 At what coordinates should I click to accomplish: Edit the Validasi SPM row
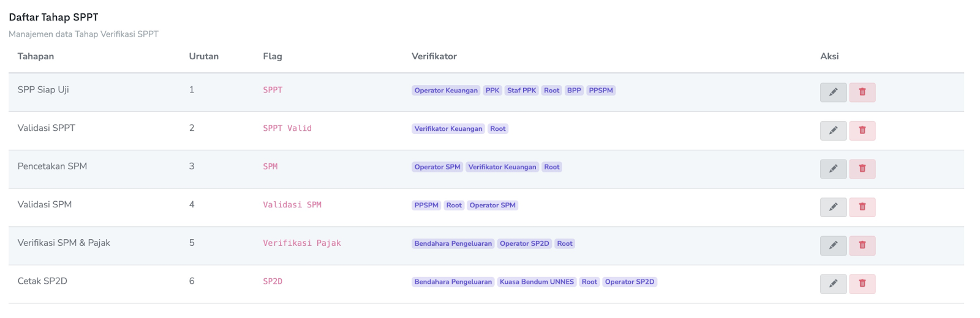833,207
